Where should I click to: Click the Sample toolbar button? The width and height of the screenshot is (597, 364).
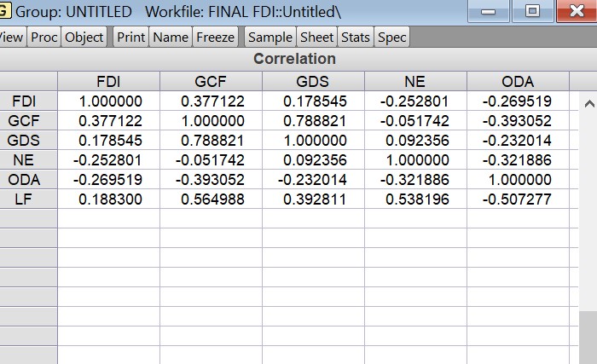tap(270, 38)
